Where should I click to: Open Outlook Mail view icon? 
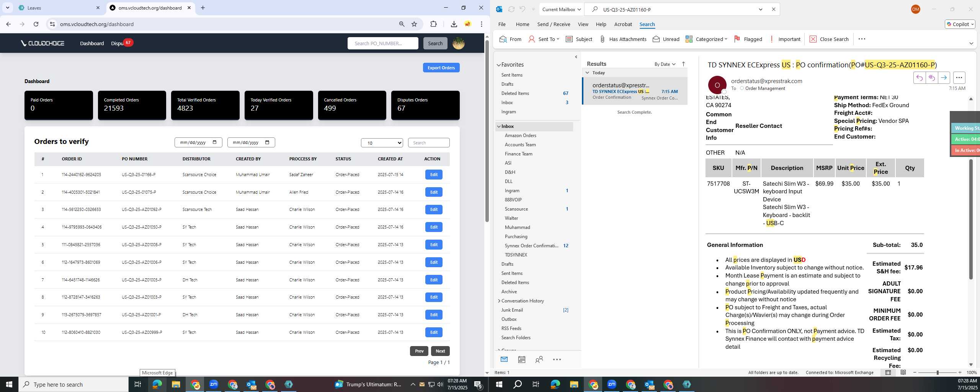pyautogui.click(x=504, y=359)
